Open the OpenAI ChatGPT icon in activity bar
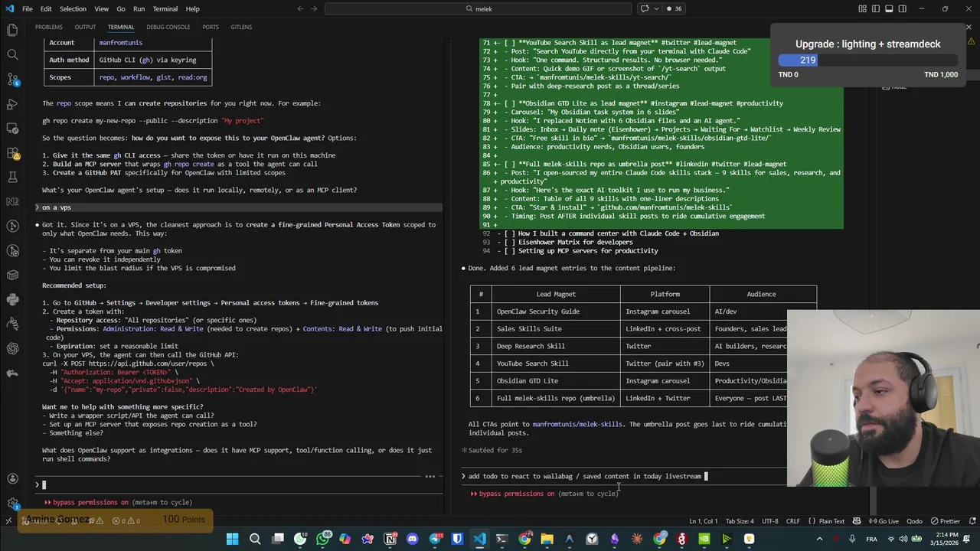This screenshot has height=551, width=980. (x=12, y=348)
